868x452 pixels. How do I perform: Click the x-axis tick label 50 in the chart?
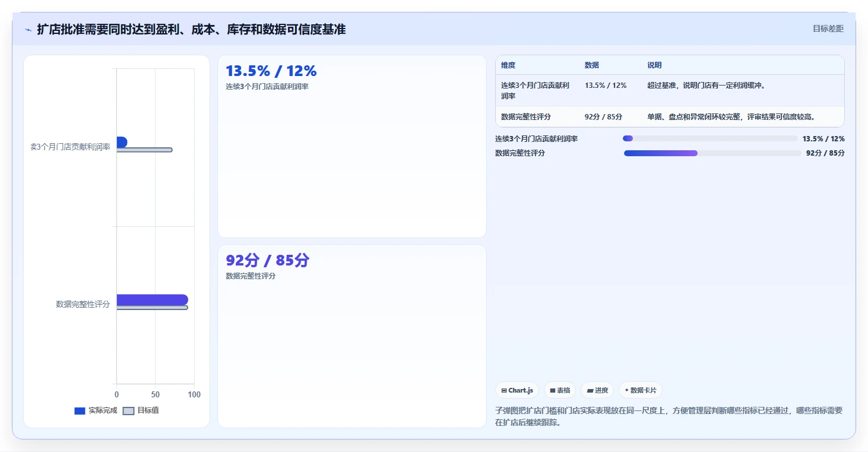(156, 394)
